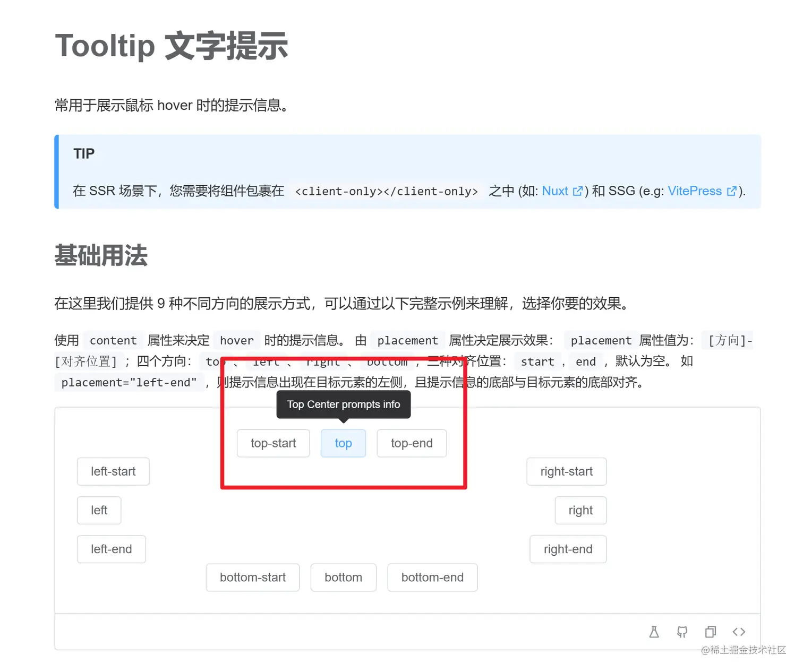Select the right placement button
Viewport: 803px width, 672px height.
[x=580, y=510]
